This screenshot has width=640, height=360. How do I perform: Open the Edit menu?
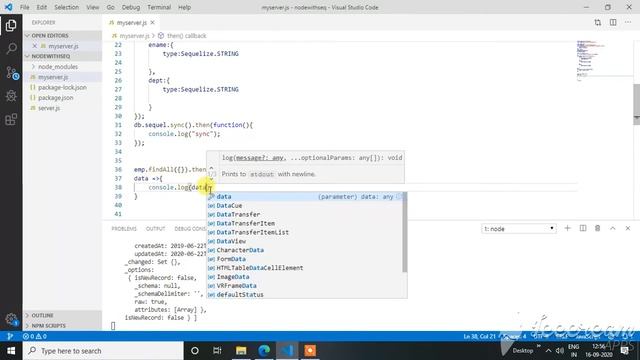click(x=41, y=7)
